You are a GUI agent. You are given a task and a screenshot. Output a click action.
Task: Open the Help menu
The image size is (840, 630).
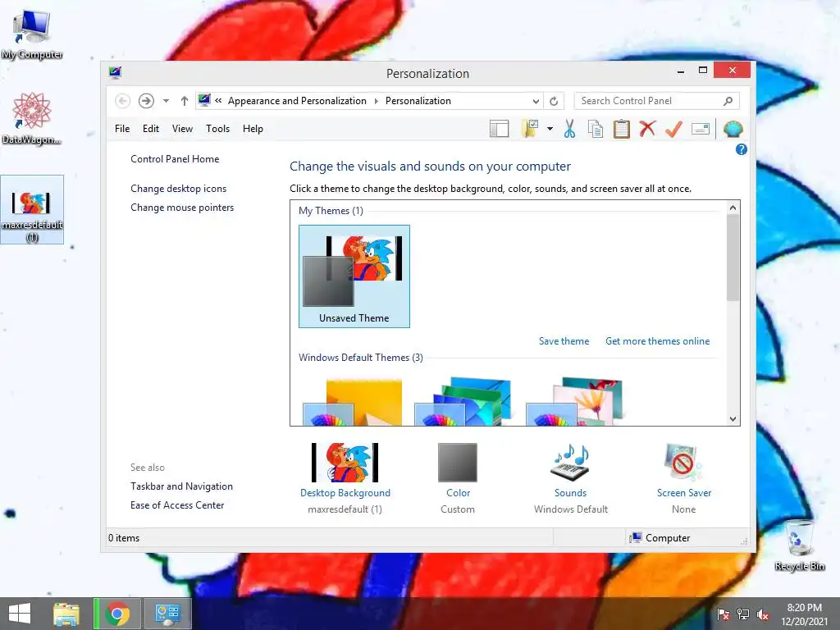coord(253,129)
